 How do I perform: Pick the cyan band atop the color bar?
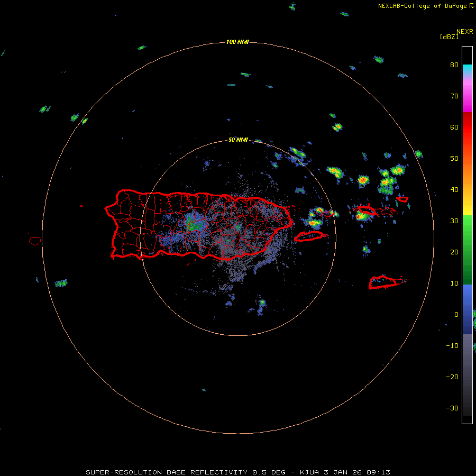(x=467, y=69)
